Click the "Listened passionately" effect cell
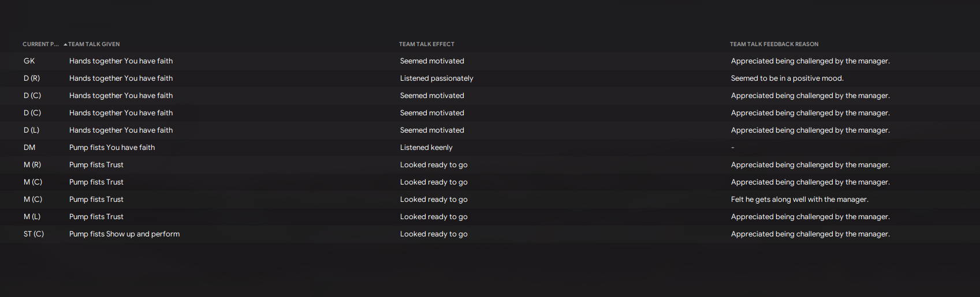The height and width of the screenshot is (297, 980). tap(437, 78)
